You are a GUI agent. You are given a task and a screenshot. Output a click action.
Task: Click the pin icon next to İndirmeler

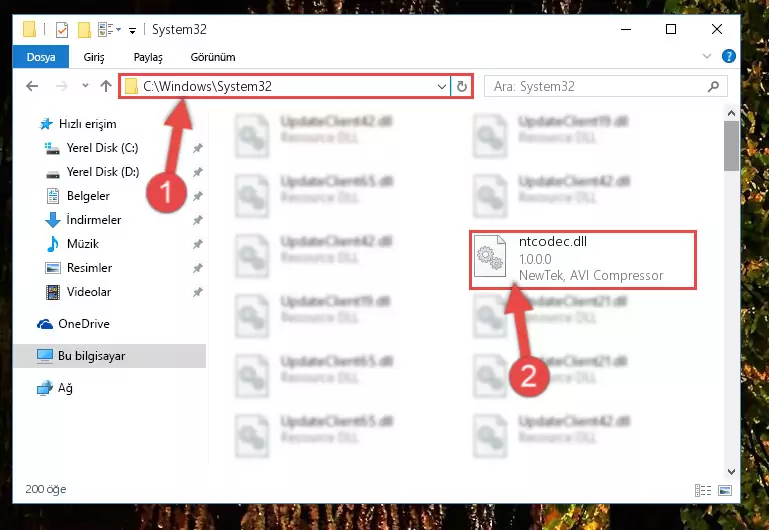pyautogui.click(x=198, y=220)
